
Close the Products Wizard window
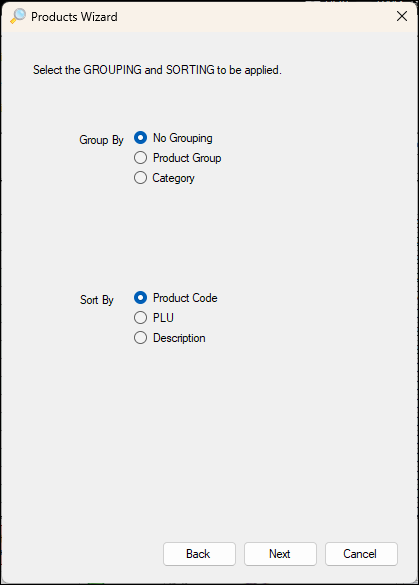pyautogui.click(x=402, y=16)
